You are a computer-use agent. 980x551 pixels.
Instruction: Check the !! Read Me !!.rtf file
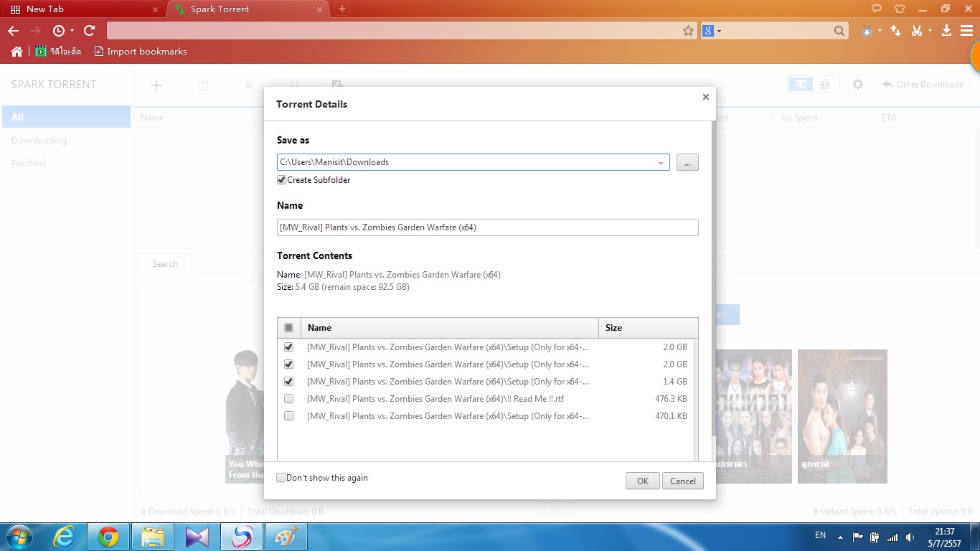[289, 399]
